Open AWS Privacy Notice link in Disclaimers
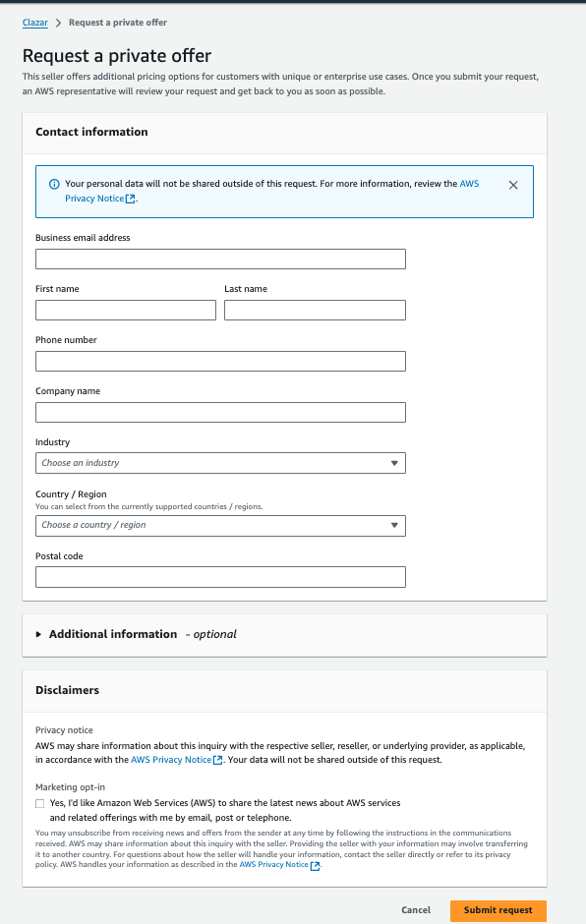 coord(171,760)
